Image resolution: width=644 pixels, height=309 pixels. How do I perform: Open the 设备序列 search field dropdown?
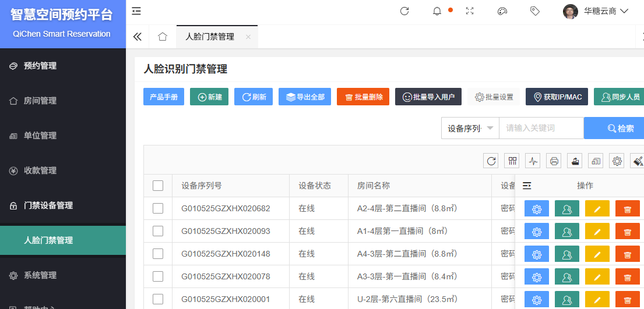(470, 128)
